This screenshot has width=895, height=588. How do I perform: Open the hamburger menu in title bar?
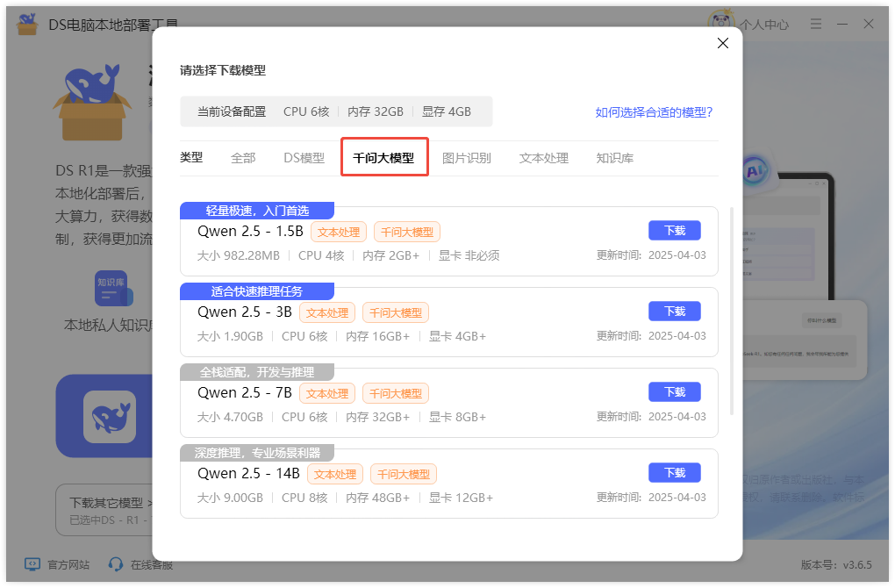coord(816,24)
